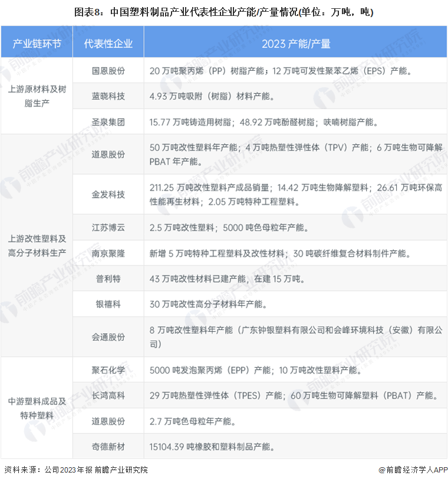Select the 4.93 万吨吸附（树脂）材料产能 cell

coord(295,96)
